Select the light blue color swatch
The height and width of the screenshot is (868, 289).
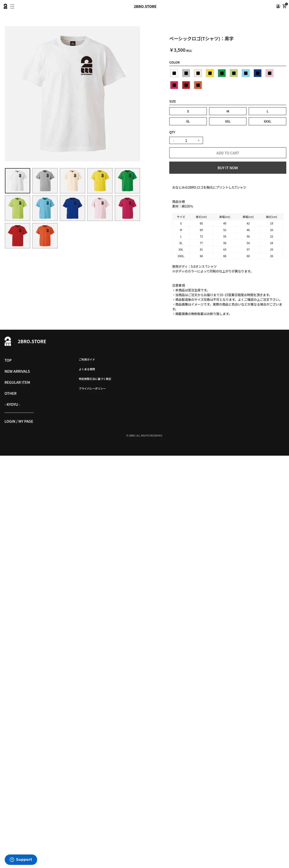[246, 73]
